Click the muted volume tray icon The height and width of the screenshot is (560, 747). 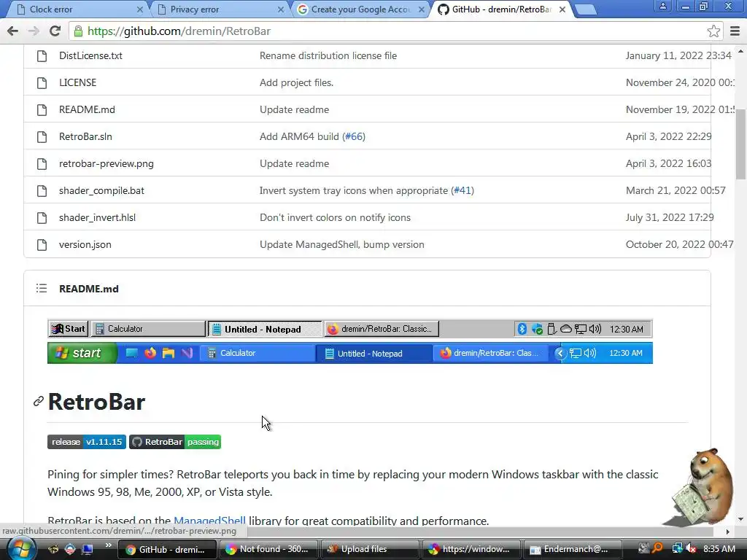coord(691,549)
